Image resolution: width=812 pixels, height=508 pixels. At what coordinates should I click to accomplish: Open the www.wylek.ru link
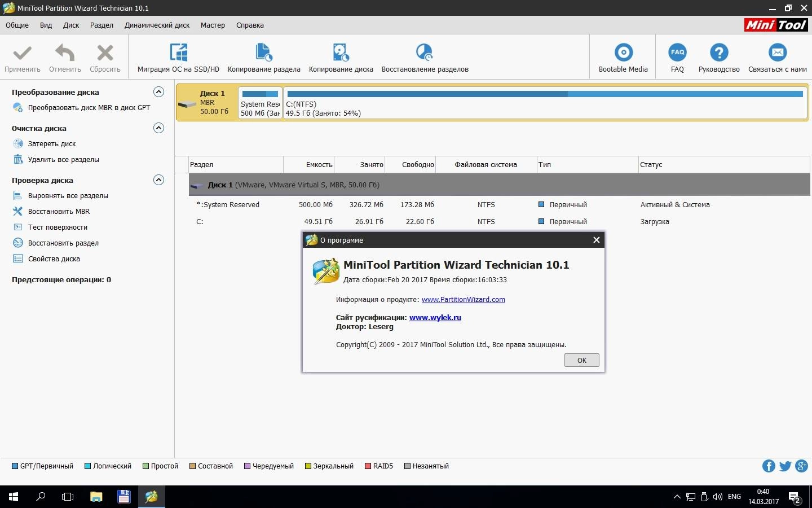pyautogui.click(x=435, y=317)
